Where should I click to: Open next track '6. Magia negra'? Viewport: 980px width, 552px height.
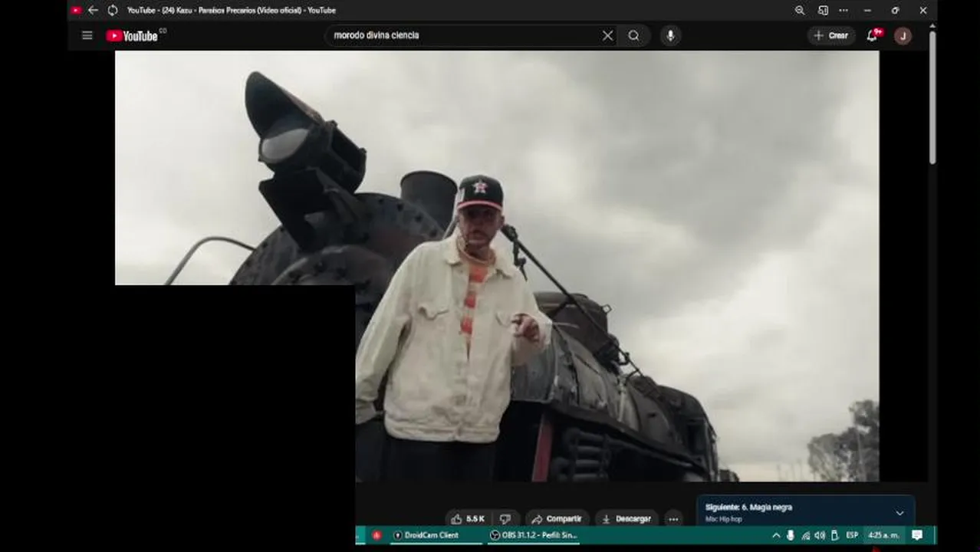pyautogui.click(x=748, y=508)
